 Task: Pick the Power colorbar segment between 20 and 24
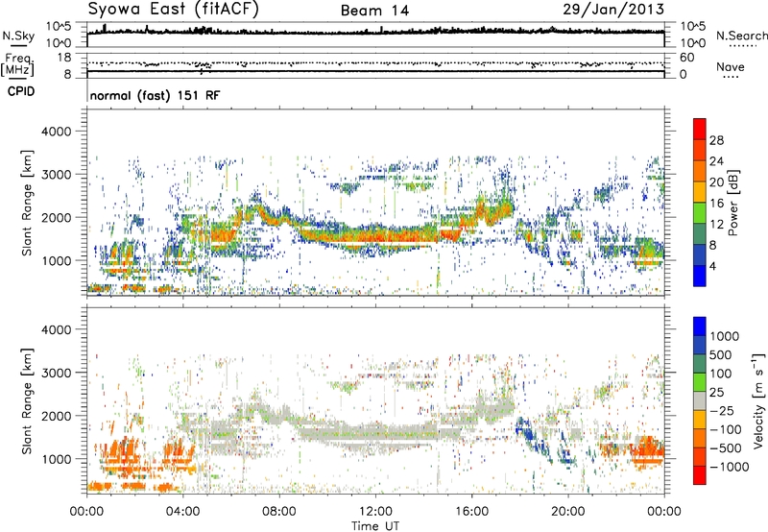click(700, 171)
